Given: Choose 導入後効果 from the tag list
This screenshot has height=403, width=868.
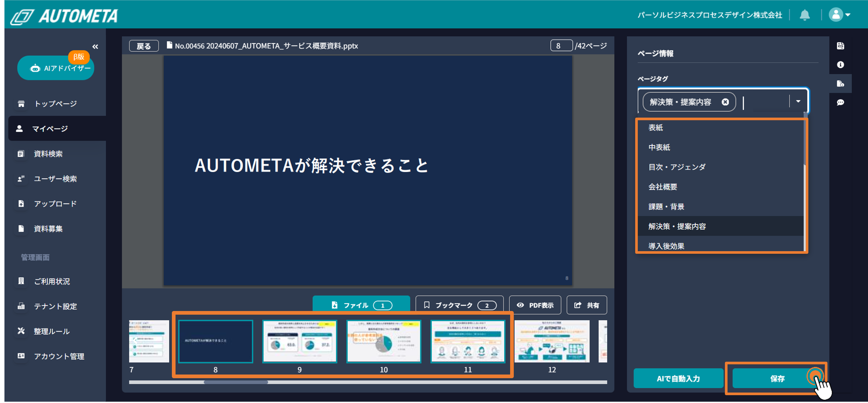Looking at the screenshot, I should 720,245.
